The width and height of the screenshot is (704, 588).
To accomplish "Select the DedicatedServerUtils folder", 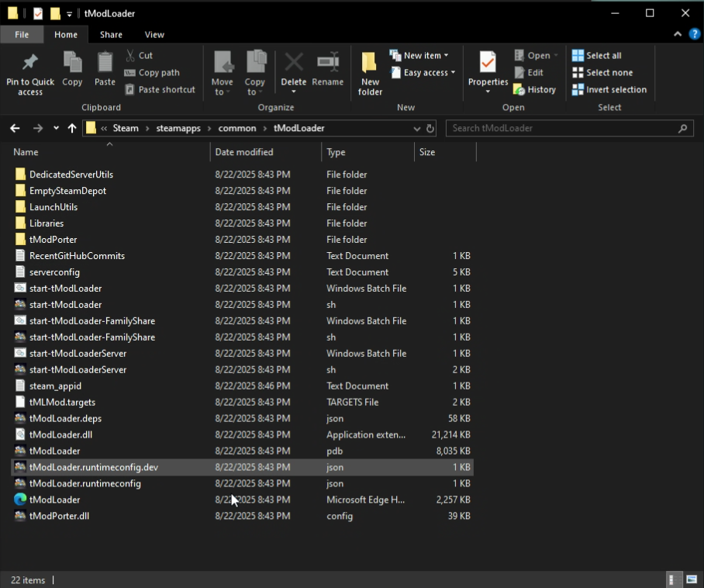I will (242, 175).
